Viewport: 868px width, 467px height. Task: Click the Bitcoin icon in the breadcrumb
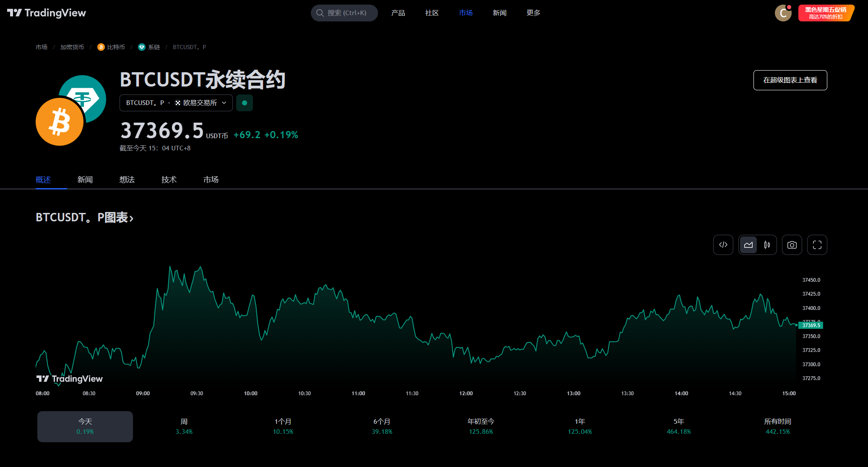101,47
